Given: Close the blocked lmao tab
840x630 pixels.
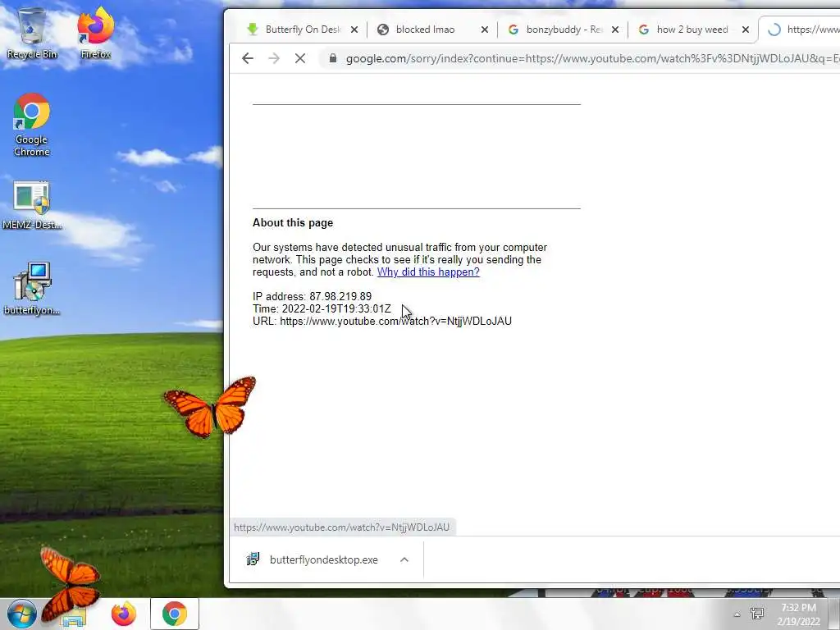Looking at the screenshot, I should coord(484,30).
